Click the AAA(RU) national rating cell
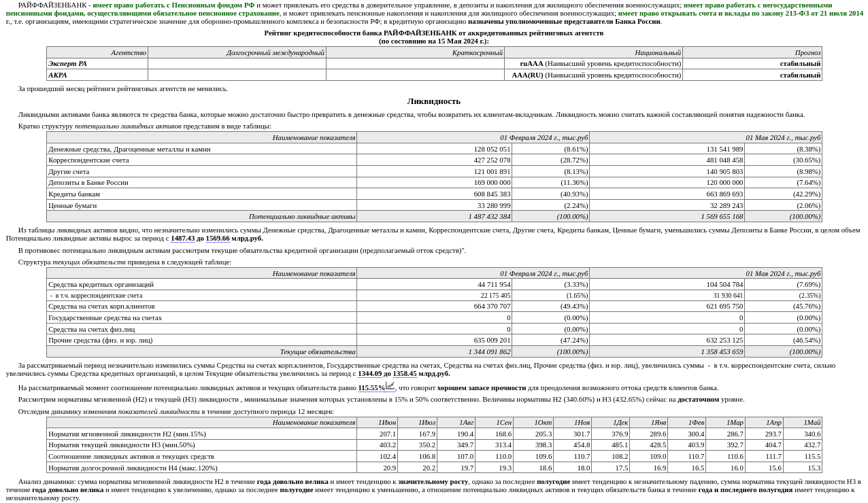The width and height of the screenshot is (868, 503). (593, 75)
